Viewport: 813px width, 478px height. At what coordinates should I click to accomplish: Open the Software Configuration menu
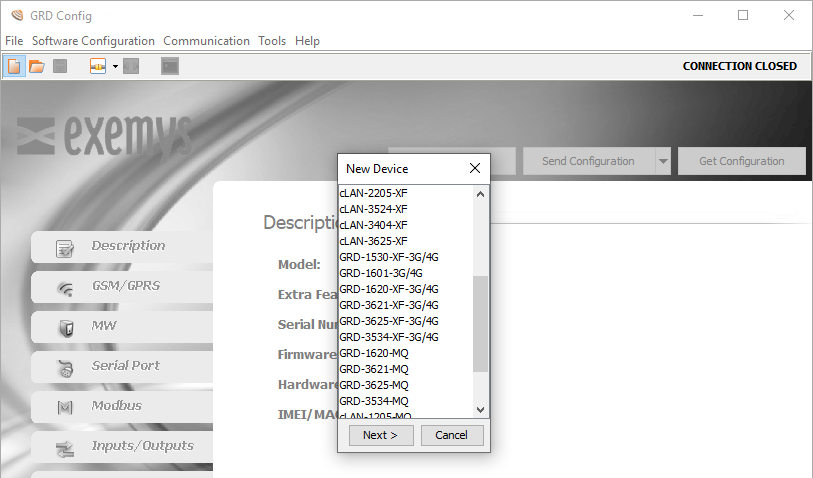[93, 41]
